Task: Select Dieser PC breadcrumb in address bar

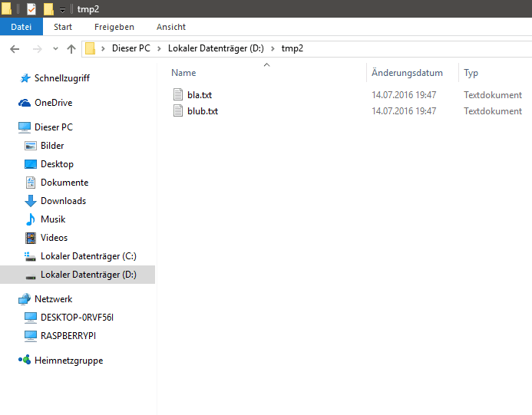Action: [x=131, y=48]
